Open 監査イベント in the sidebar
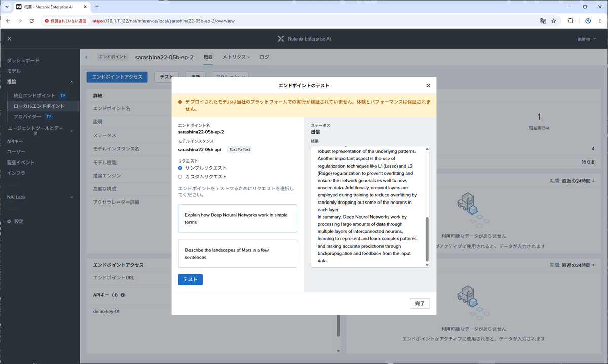 pos(21,163)
